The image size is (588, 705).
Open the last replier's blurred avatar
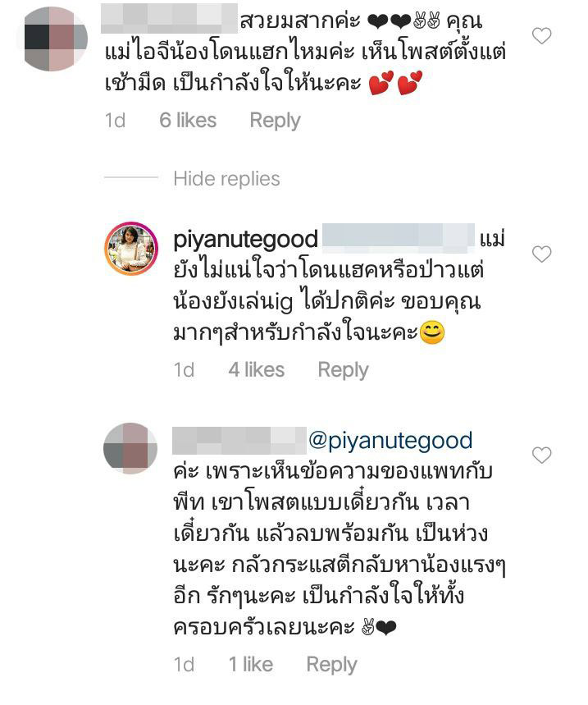[x=130, y=448]
